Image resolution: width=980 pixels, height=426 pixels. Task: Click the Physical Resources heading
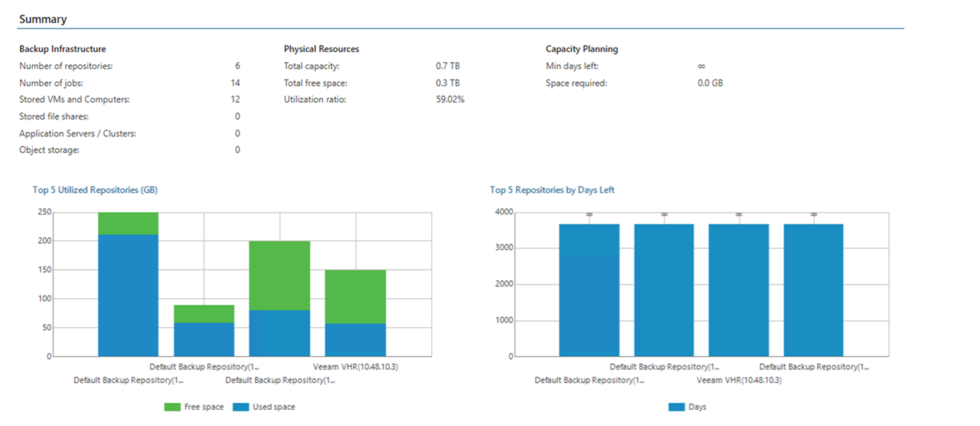point(321,49)
